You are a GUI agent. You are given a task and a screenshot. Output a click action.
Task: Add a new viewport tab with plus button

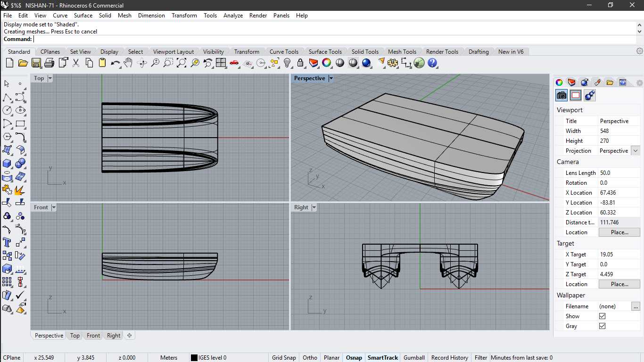coord(129,336)
